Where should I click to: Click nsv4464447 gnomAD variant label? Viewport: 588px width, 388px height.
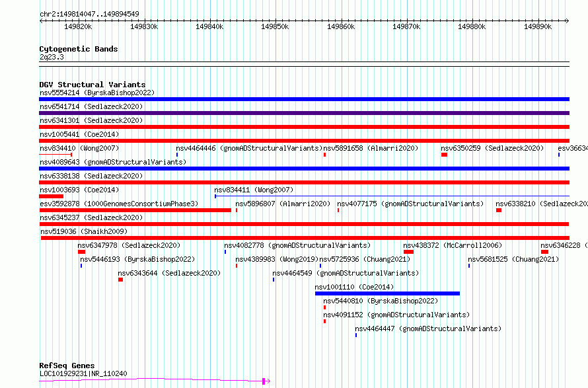coord(428,329)
